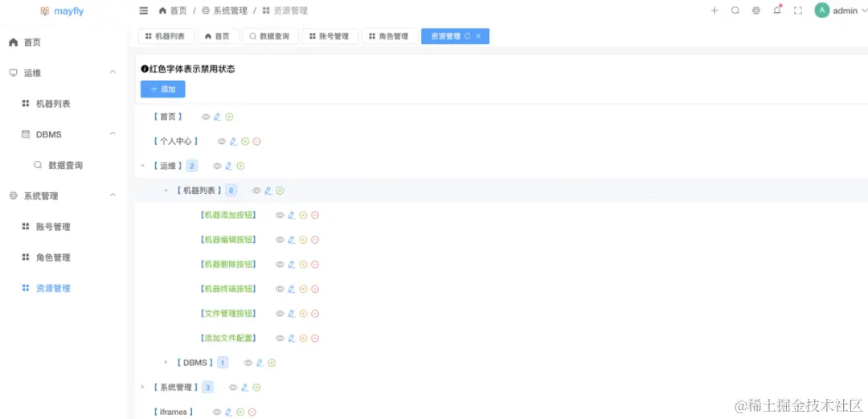
Task: Click yellow disable icon for 机器编辑按钮
Action: 303,240
